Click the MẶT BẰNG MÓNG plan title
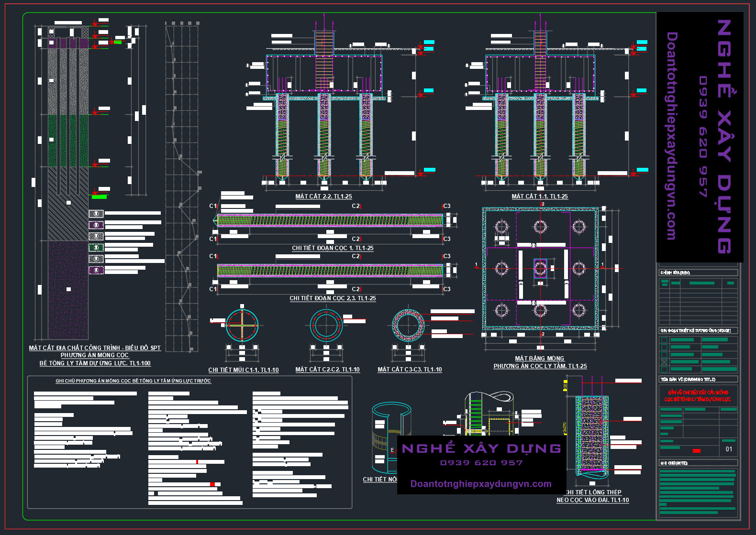Viewport: 756px width, 535px height. click(539, 359)
